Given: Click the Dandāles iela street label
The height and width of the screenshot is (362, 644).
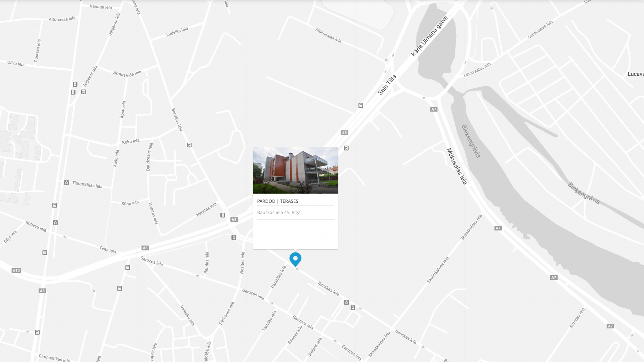Looking at the screenshot, I should 279,277.
